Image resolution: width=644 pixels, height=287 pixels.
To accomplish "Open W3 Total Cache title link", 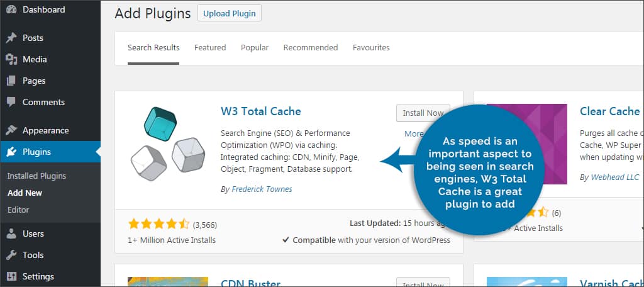I will tap(261, 111).
